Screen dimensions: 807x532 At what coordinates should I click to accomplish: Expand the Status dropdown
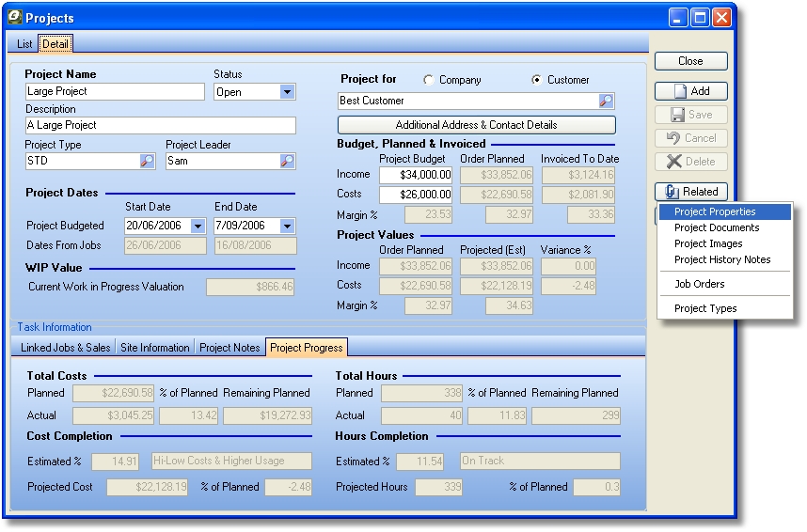coord(287,92)
